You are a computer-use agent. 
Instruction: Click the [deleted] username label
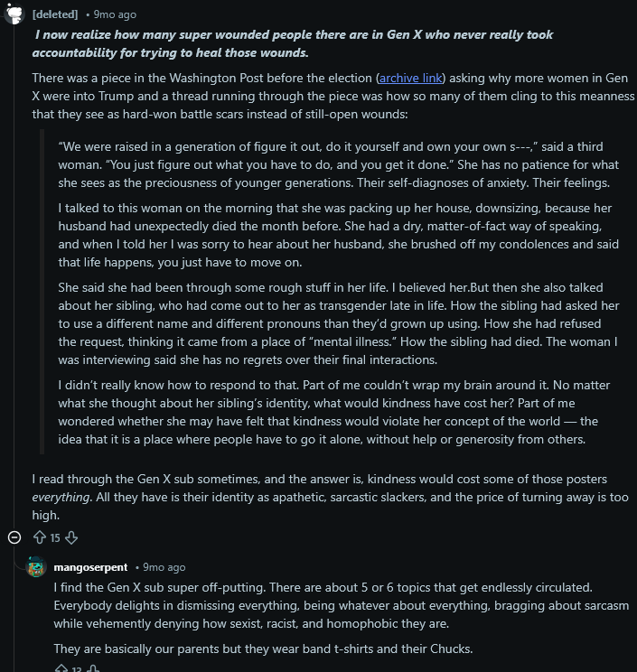55,14
